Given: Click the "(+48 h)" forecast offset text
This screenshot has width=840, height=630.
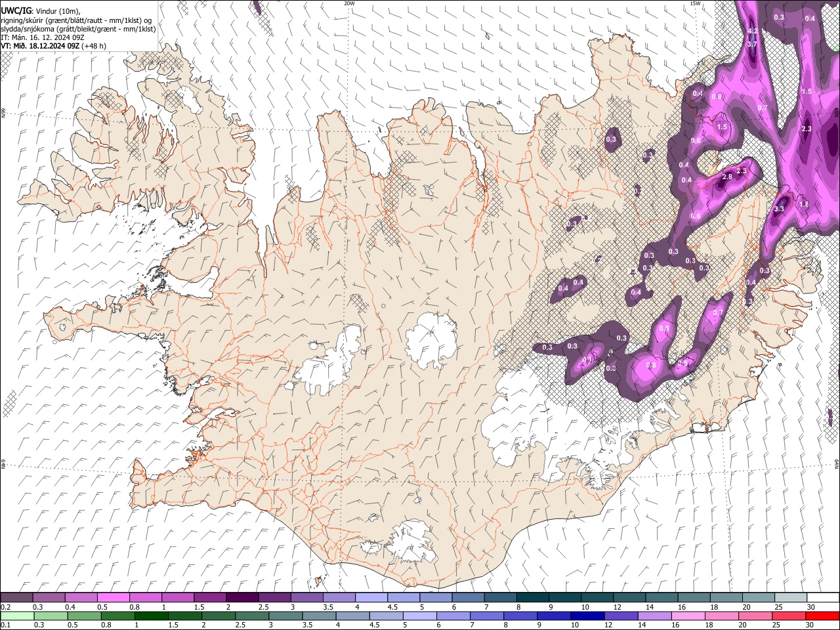Looking at the screenshot, I should click(x=94, y=46).
